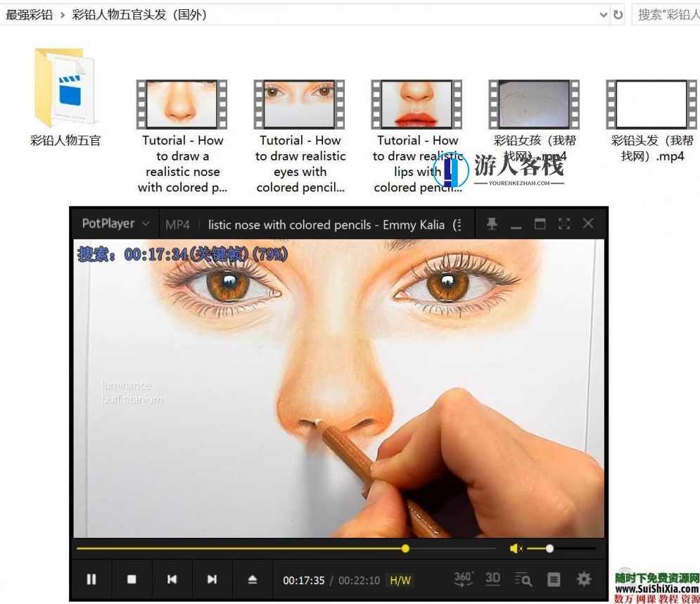The width and height of the screenshot is (700, 604).
Task: Click the volume slider handle
Action: 549,548
